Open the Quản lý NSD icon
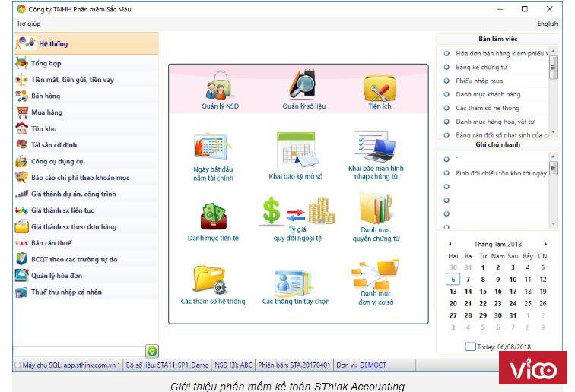Viewport: 575px width, 392px height. point(220,86)
